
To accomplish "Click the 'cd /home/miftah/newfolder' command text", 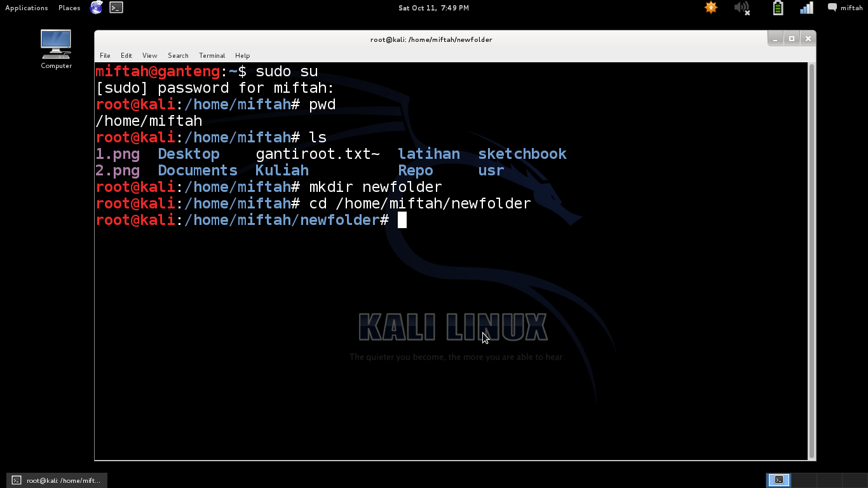I will click(419, 203).
